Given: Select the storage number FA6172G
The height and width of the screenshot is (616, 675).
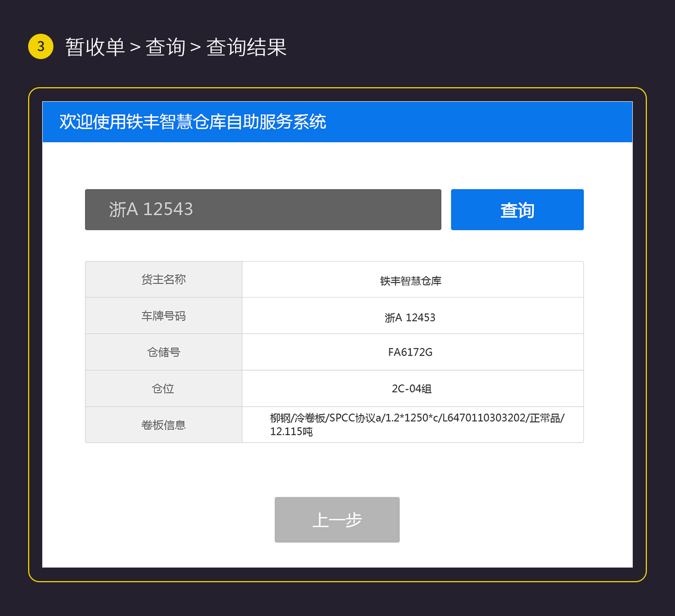Looking at the screenshot, I should click(x=410, y=352).
